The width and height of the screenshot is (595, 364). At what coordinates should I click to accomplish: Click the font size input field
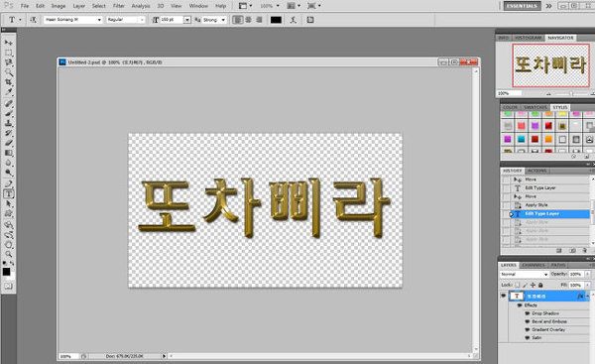pyautogui.click(x=172, y=20)
